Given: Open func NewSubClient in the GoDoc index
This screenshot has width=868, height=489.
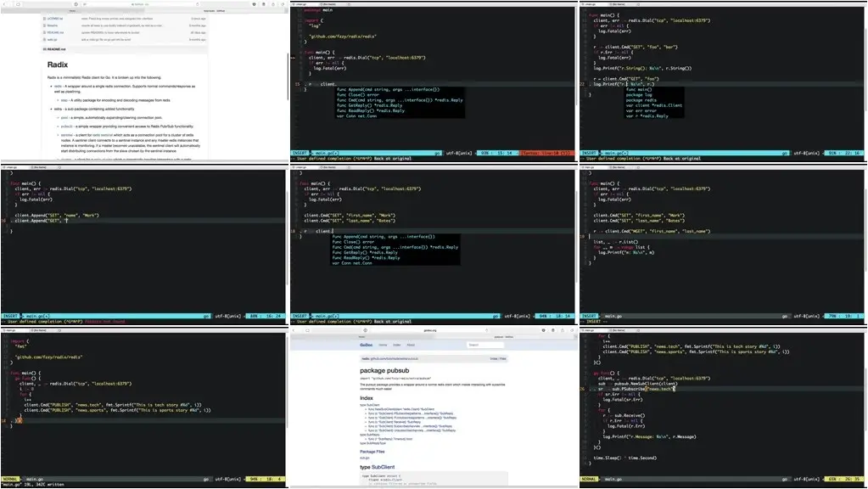Looking at the screenshot, I should (x=401, y=409).
